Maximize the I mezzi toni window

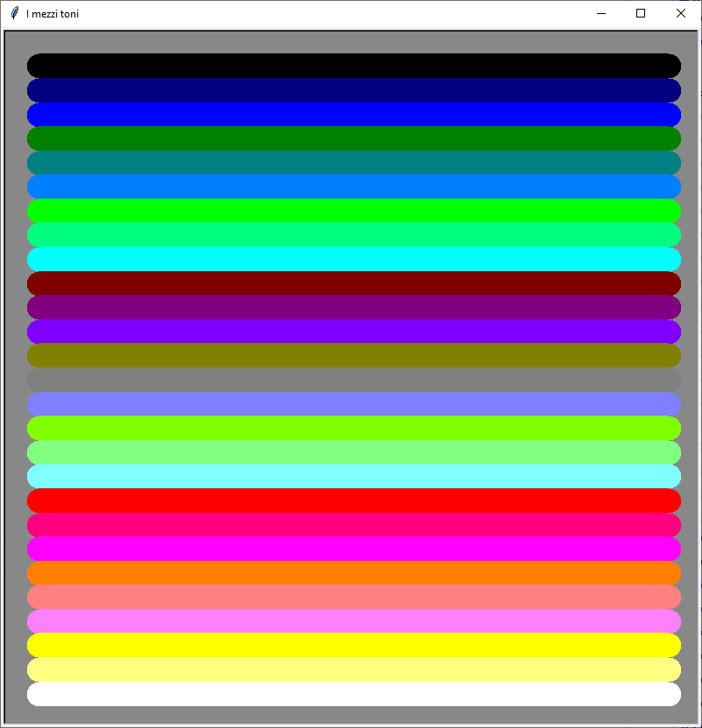(x=641, y=13)
